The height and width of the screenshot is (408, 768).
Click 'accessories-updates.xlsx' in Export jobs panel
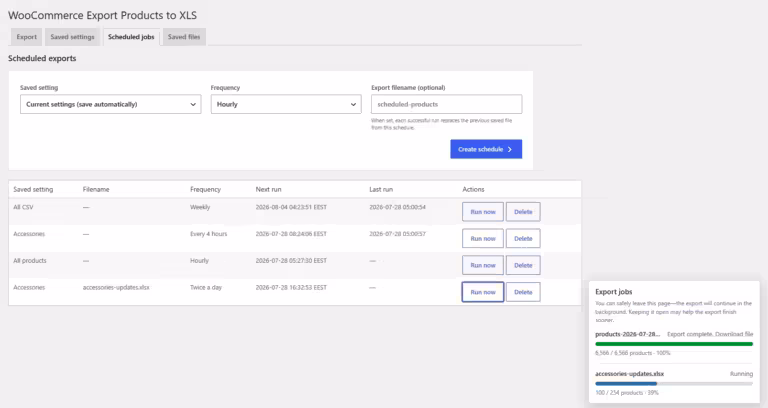pos(629,374)
